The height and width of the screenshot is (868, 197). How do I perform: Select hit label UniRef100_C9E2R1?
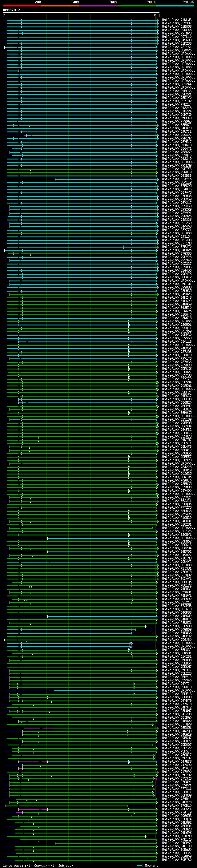point(177,94)
